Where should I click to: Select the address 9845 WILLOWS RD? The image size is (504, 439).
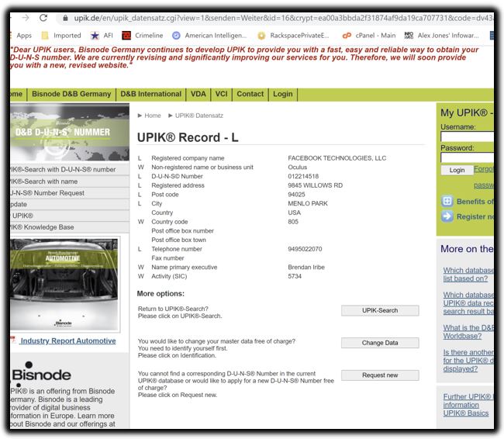[x=315, y=185]
